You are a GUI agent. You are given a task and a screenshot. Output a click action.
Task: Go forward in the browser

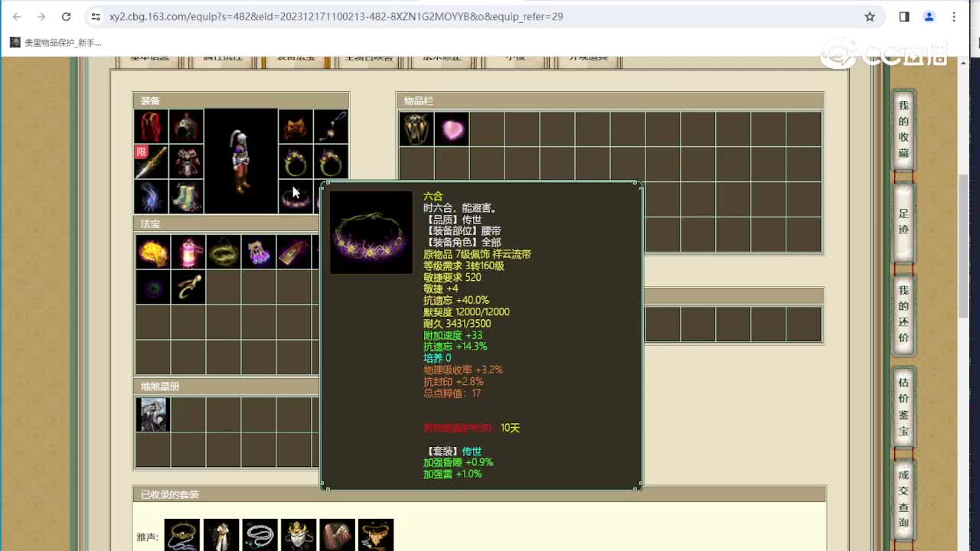point(41,16)
